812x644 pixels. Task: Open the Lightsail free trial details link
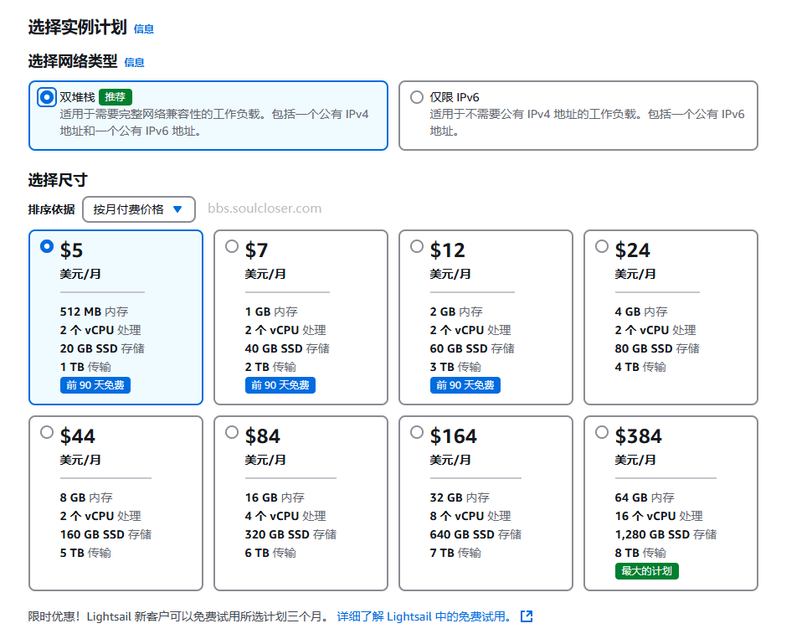pyautogui.click(x=424, y=616)
